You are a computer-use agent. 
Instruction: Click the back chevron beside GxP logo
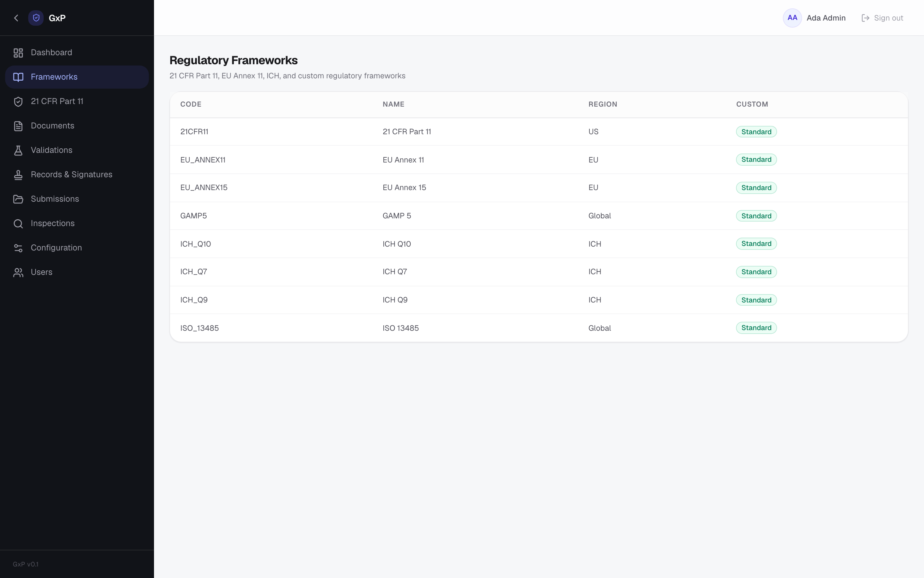(16, 18)
